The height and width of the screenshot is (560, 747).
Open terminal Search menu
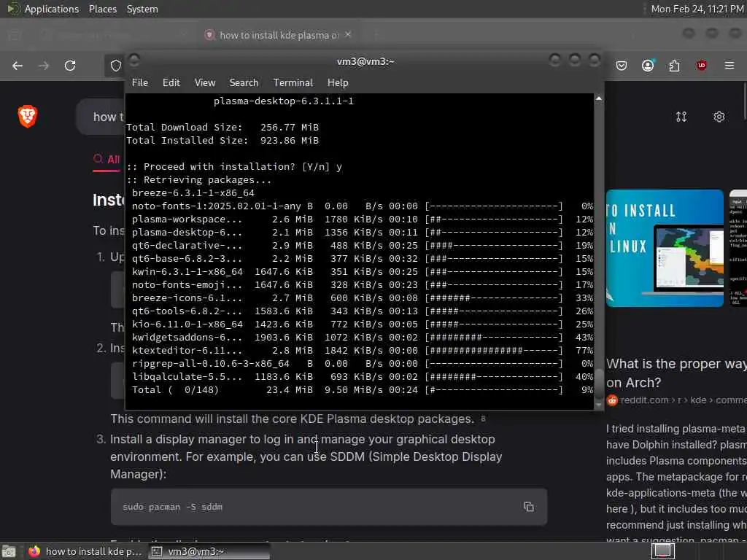click(244, 83)
